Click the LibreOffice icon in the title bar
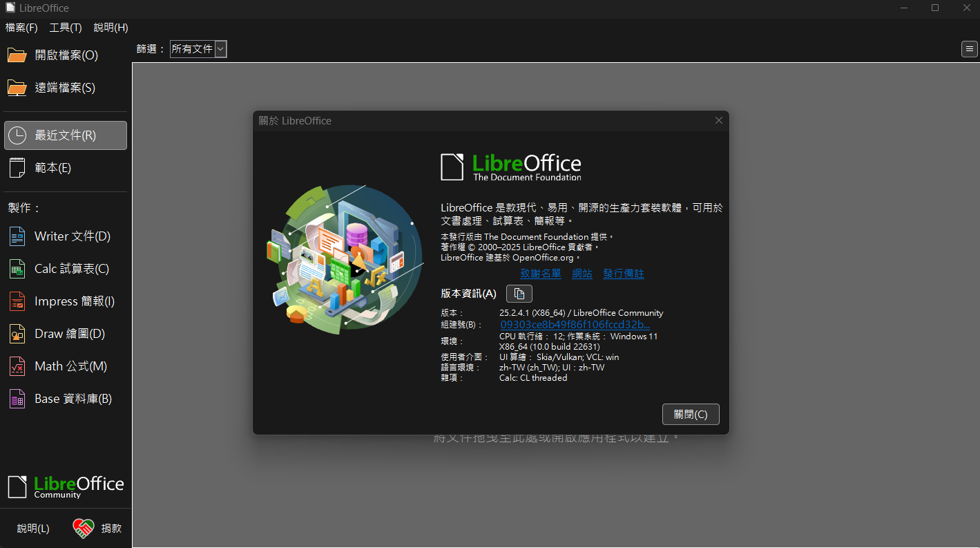This screenshot has height=548, width=980. pos(10,8)
